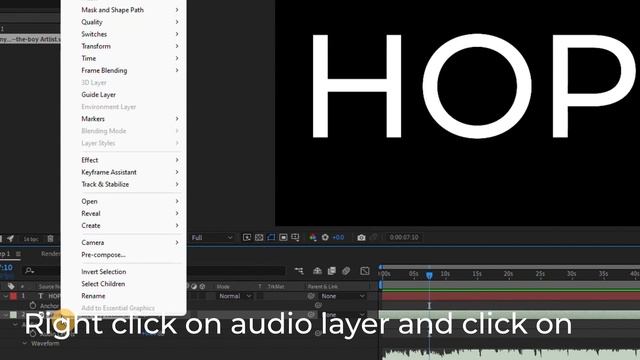Open the Camera submenu
This screenshot has height=360, width=640.
click(124, 242)
